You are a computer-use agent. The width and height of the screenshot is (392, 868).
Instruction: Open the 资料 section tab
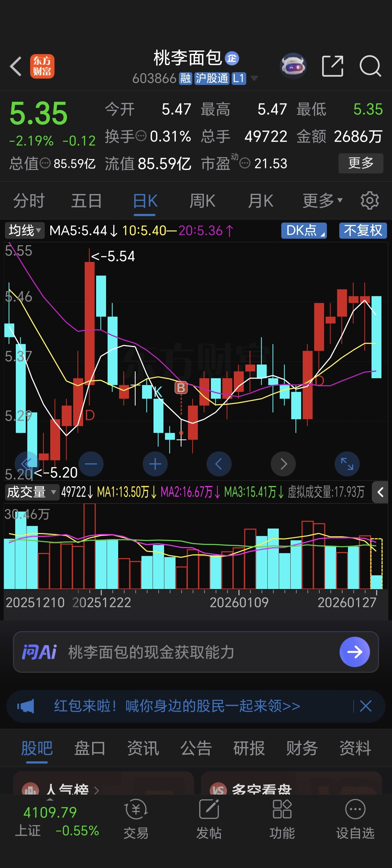pyautogui.click(x=355, y=748)
